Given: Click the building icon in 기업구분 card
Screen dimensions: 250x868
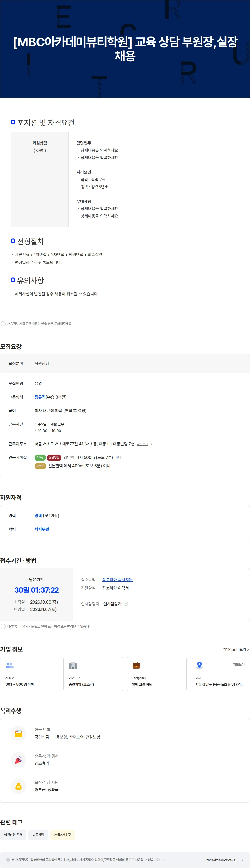Looking at the screenshot, I should tap(73, 665).
